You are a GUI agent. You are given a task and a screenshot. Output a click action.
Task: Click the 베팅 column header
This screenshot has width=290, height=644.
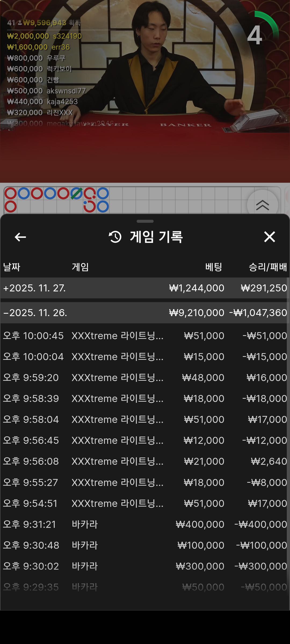coord(213,267)
